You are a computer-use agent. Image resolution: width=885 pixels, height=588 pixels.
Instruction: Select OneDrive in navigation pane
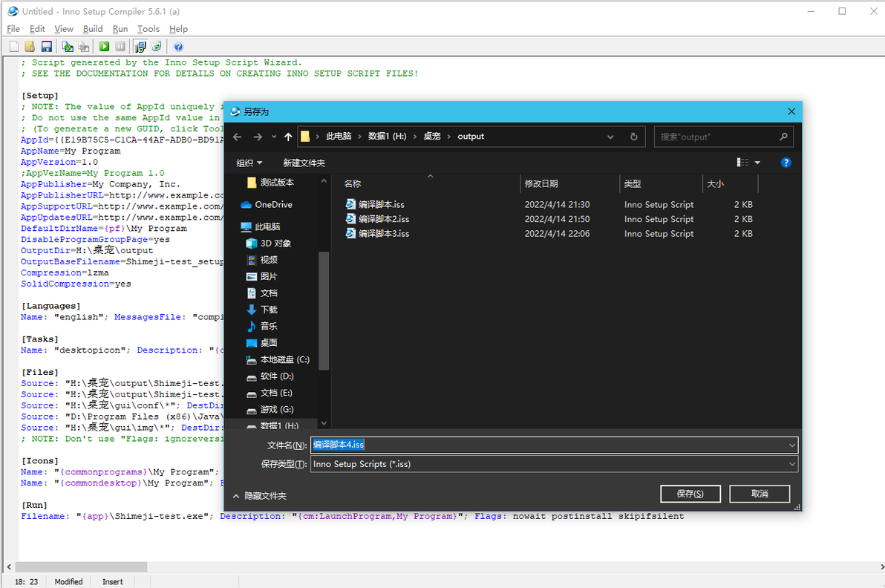(267, 205)
